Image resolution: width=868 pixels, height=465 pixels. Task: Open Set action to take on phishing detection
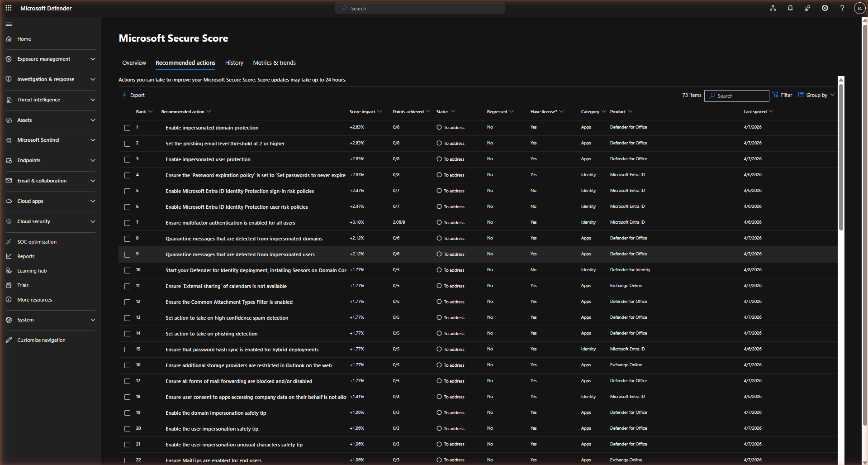point(211,334)
